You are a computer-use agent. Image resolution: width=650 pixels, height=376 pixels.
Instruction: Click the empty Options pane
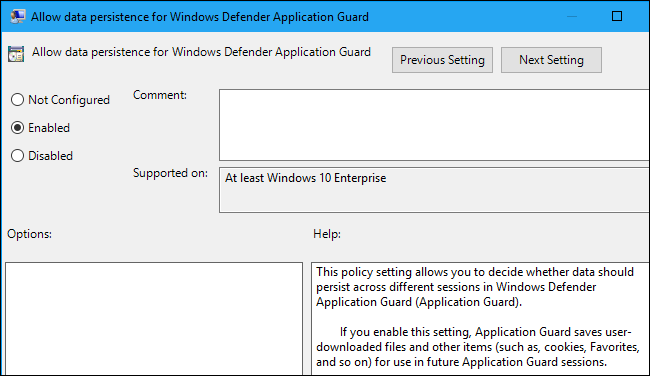pos(154,319)
